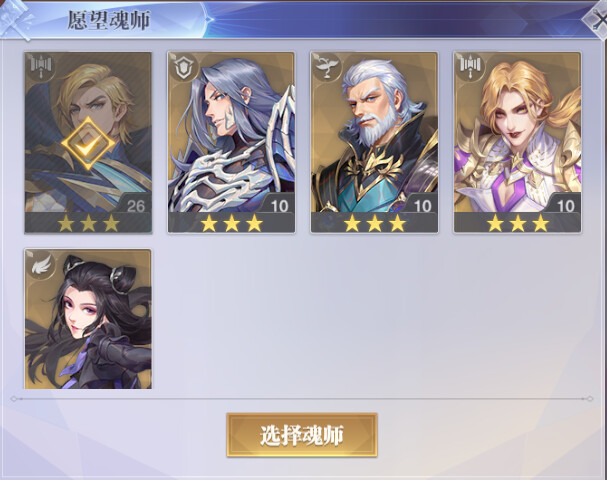This screenshot has height=480, width=607.
Task: Click the three-star rating under golden-haired woman
Action: click(x=518, y=223)
